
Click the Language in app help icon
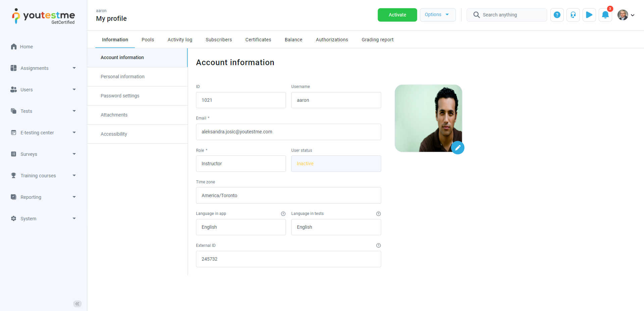[x=283, y=214]
